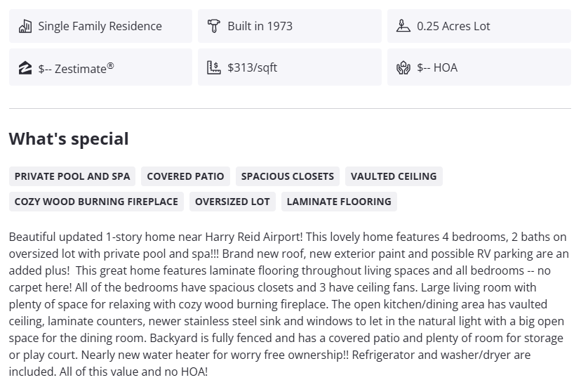Click the price per sqft icon
The image size is (588, 380).
coord(214,68)
